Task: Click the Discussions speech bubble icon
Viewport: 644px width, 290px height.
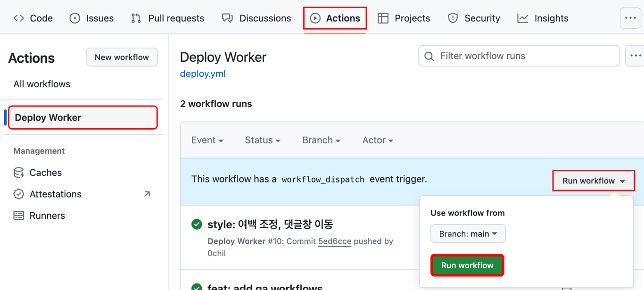Action: (227, 18)
